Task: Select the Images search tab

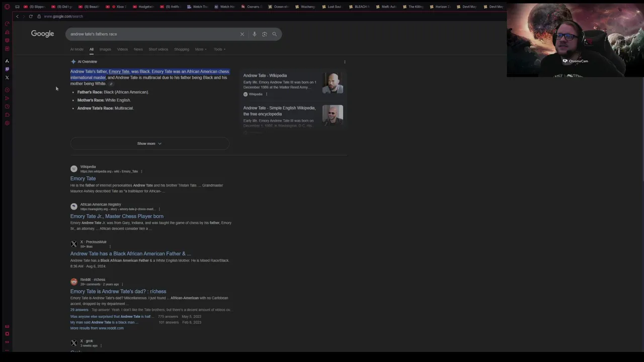Action: [105, 49]
